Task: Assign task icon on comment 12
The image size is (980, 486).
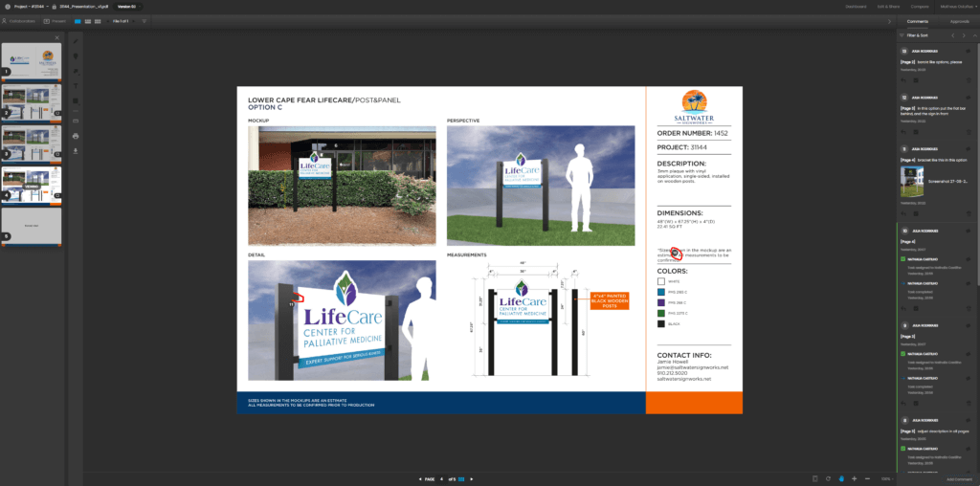Action: click(x=916, y=132)
